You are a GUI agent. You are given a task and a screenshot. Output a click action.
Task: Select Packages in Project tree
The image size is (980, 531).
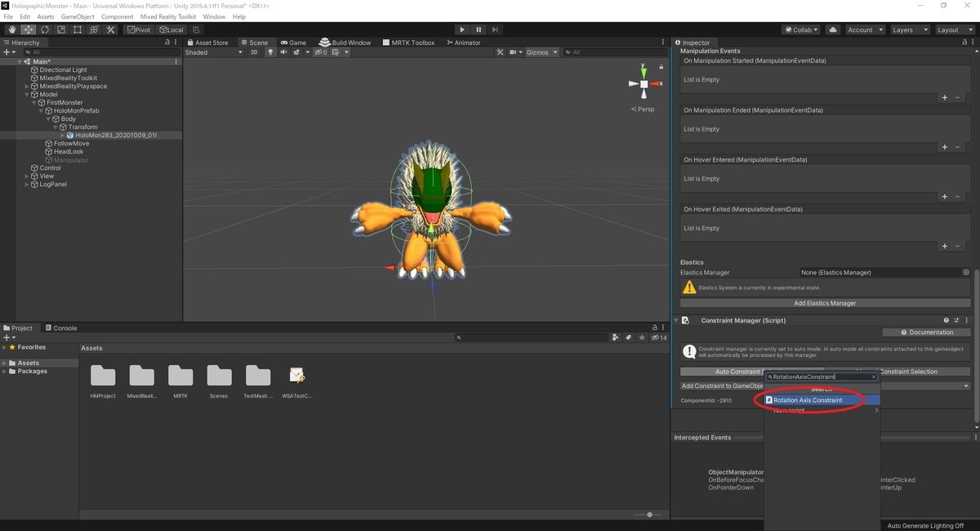33,372
